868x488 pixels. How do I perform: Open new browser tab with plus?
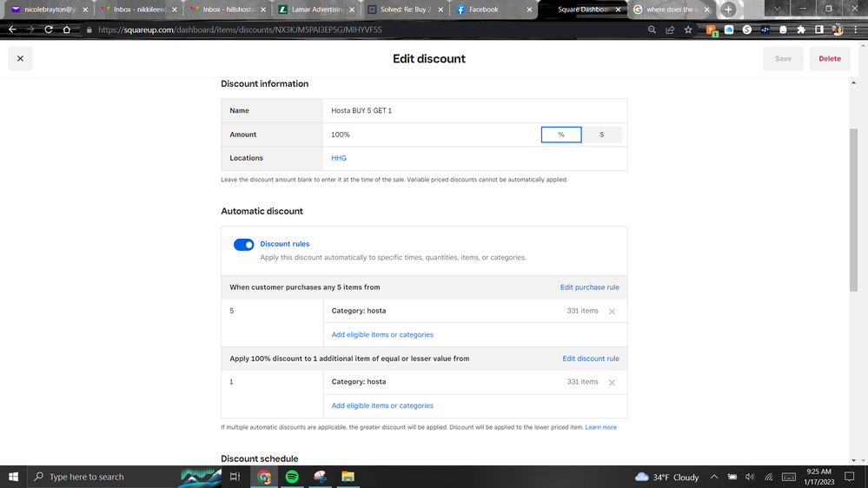coord(728,10)
